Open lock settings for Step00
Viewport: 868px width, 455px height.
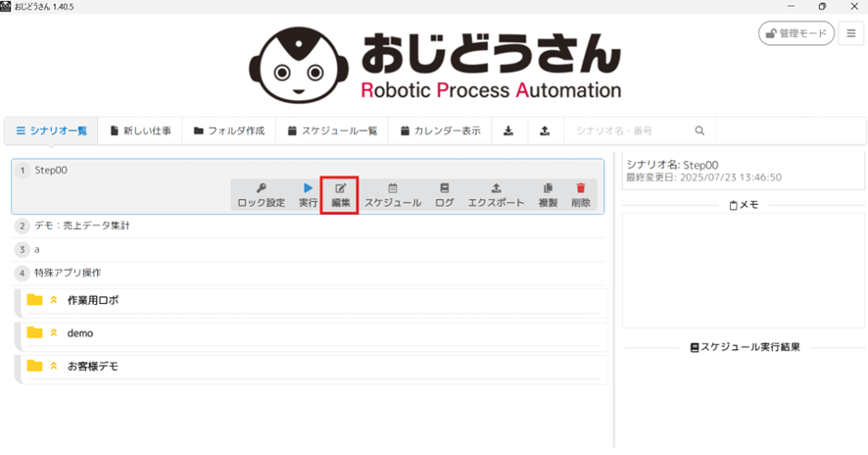coord(261,195)
